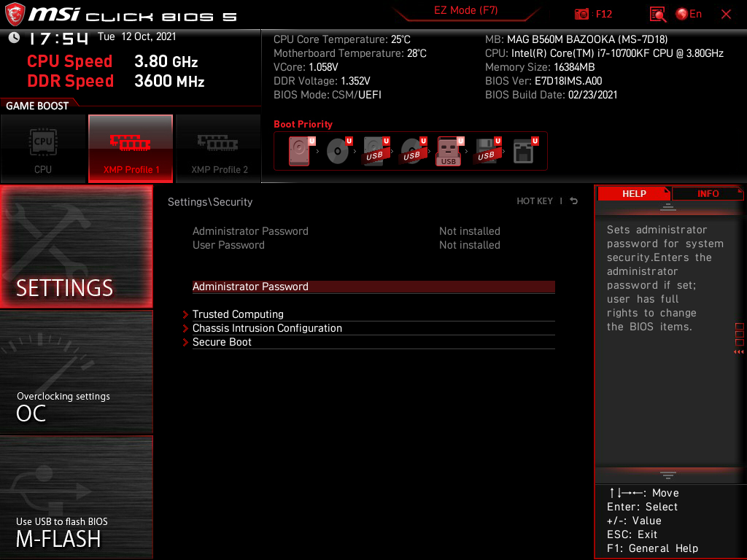Select the USB key boot device icon

click(449, 151)
